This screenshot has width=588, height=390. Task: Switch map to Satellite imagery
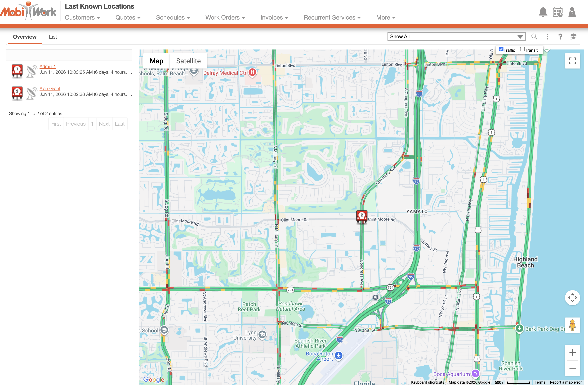tap(188, 61)
